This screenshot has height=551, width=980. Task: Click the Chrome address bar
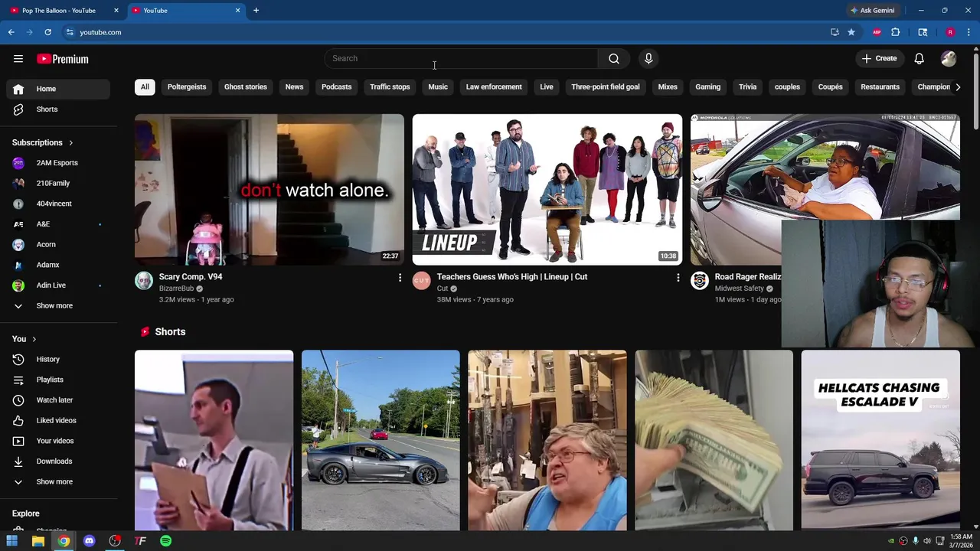click(x=444, y=32)
